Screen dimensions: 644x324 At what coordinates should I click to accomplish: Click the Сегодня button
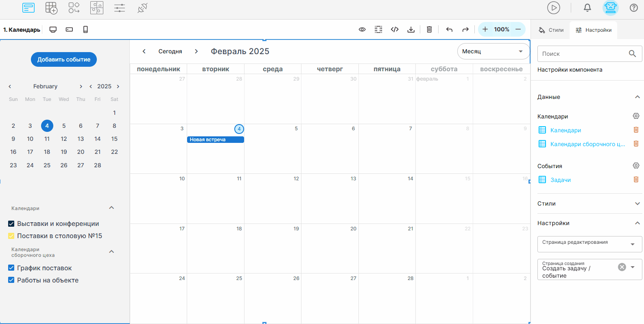tap(170, 51)
